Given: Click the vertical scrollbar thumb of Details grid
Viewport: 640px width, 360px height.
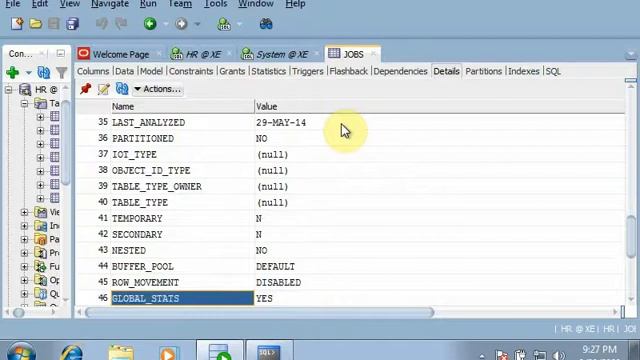Looking at the screenshot, I should pyautogui.click(x=631, y=237).
